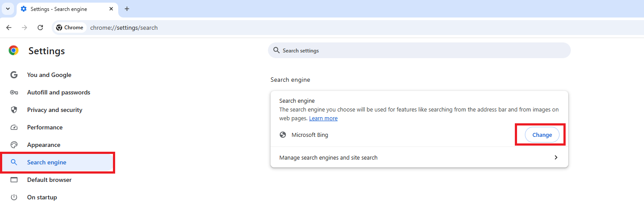
Task: Open You and Google settings
Action: (49, 75)
